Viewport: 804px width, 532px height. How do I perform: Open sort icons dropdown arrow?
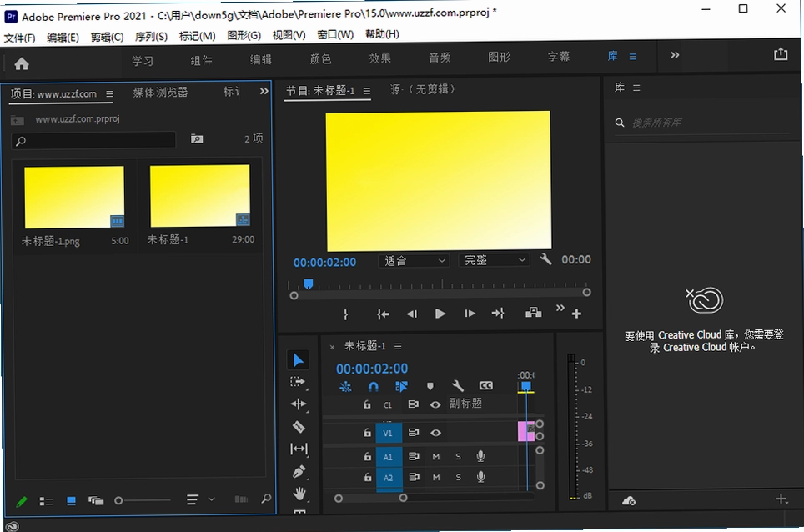[x=211, y=499]
